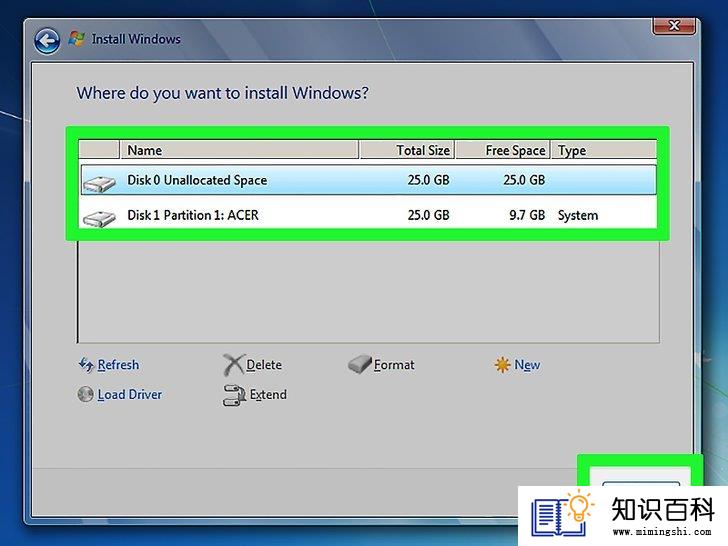The image size is (728, 546).
Task: Refresh the disk list via Refresh link
Action: (118, 365)
